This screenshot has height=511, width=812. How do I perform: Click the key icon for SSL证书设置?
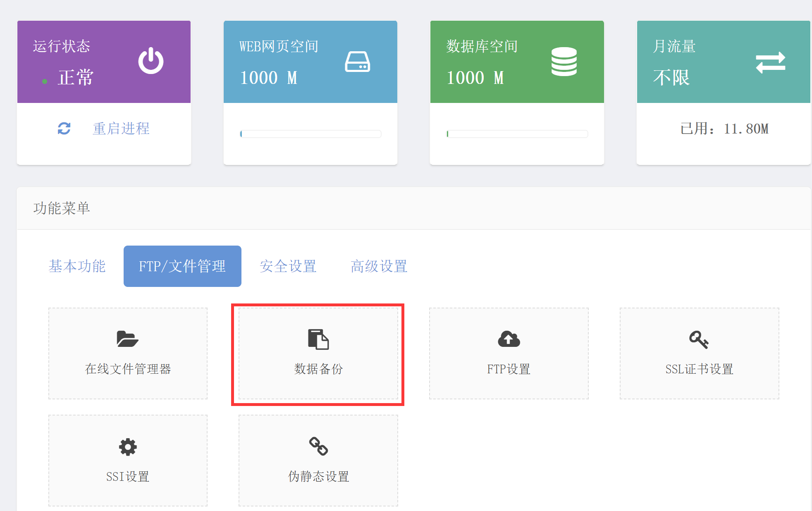[699, 340]
